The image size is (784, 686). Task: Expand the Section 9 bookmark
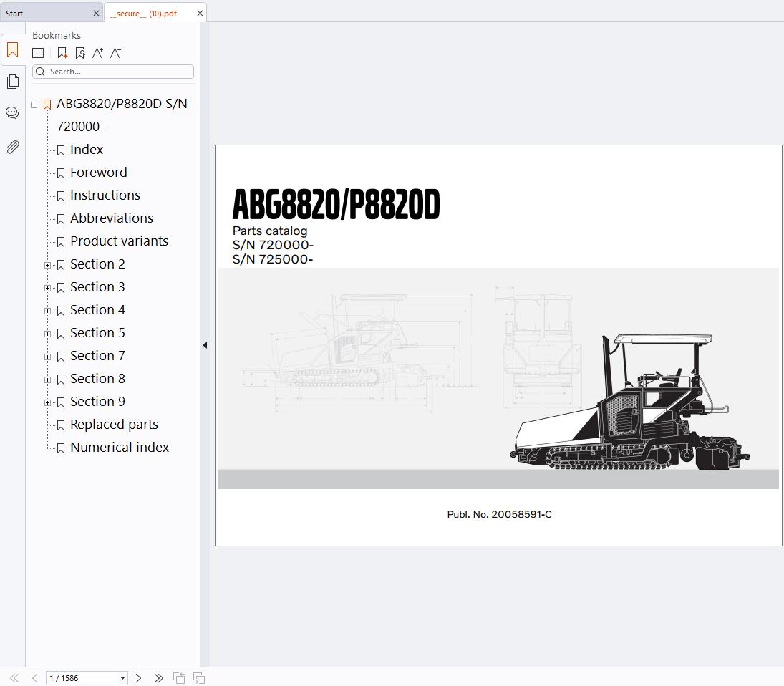(47, 403)
